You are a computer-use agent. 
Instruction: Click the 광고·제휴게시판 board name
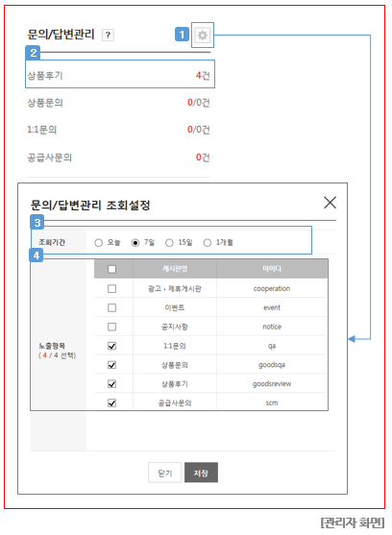(175, 289)
